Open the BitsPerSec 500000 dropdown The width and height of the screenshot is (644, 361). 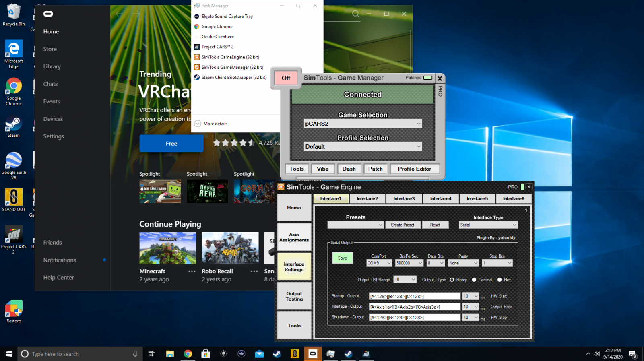[409, 263]
